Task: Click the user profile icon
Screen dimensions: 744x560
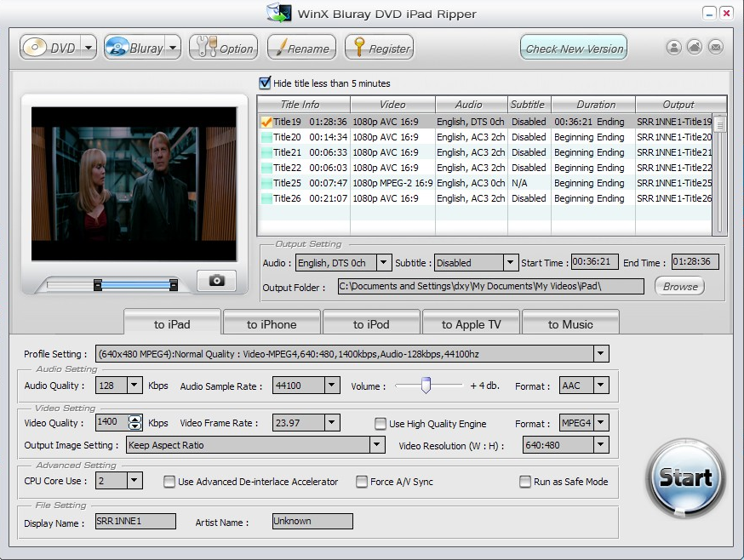Action: coord(674,48)
